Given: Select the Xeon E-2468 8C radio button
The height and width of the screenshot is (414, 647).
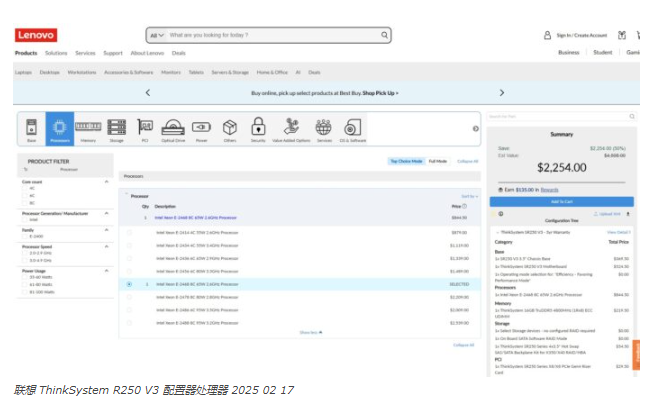Looking at the screenshot, I should pos(129,284).
